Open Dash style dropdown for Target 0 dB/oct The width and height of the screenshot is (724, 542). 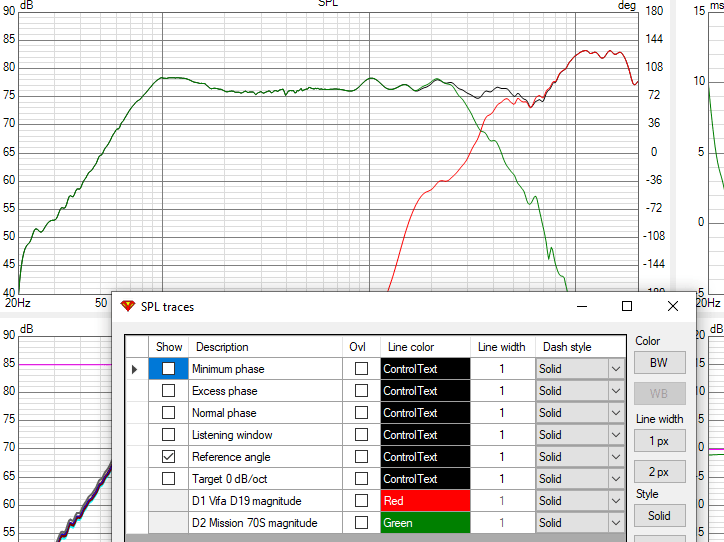(x=616, y=479)
